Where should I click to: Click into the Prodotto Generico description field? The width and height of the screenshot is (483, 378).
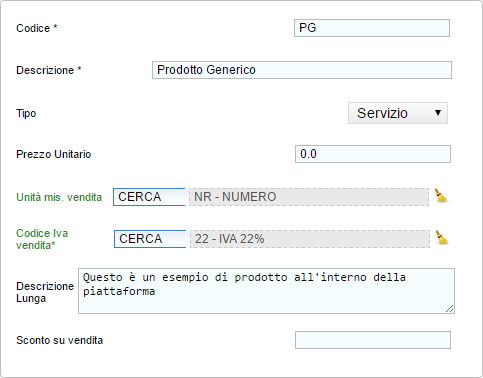pyautogui.click(x=302, y=70)
